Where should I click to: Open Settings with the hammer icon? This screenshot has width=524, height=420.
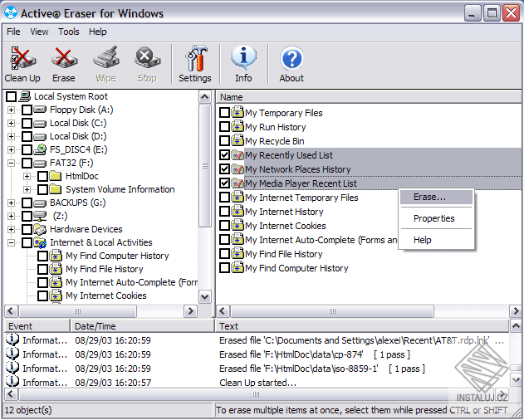[195, 64]
